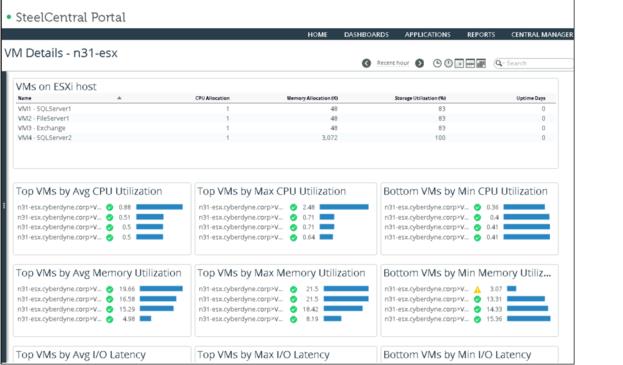
Task: Click the Top VMs by Avg CPU Utilization title
Action: 89,191
